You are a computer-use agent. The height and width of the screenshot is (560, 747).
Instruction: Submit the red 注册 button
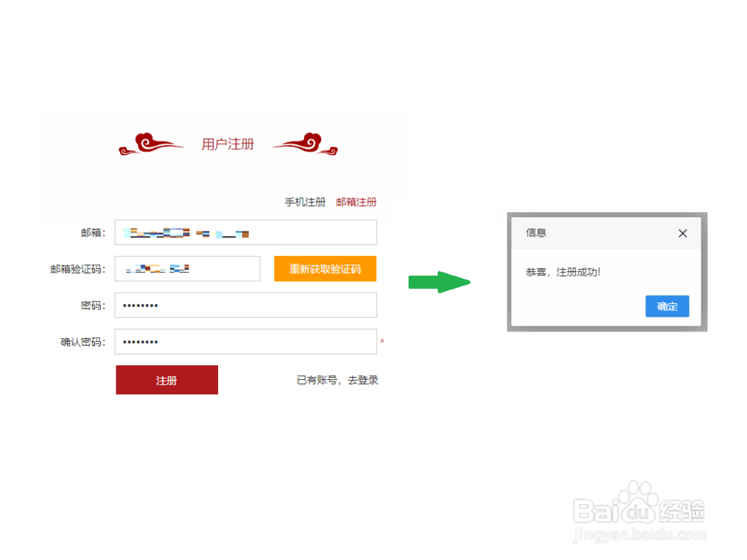167,380
